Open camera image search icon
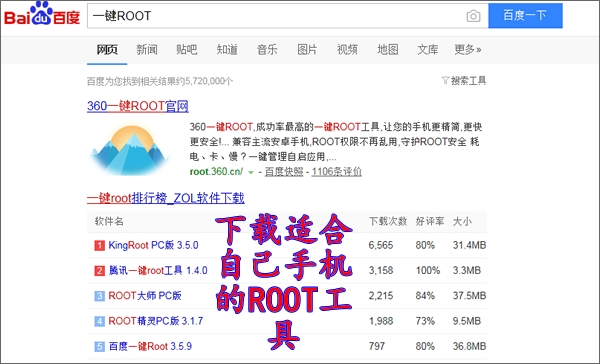The image size is (600, 364). (473, 16)
